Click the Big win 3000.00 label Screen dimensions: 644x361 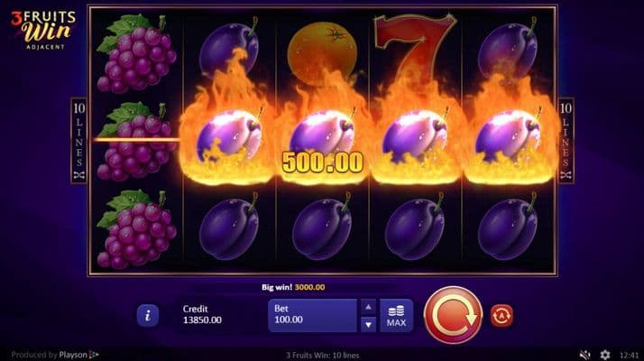click(x=293, y=287)
